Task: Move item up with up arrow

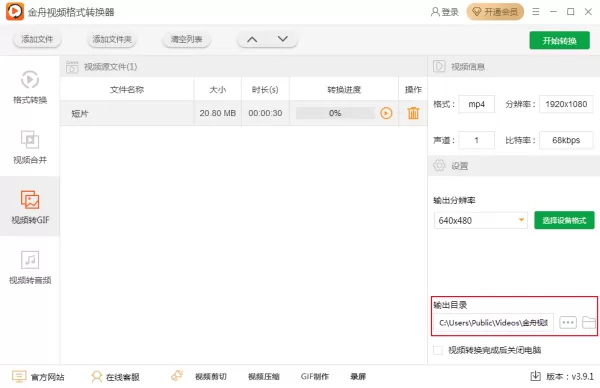Action: click(252, 39)
